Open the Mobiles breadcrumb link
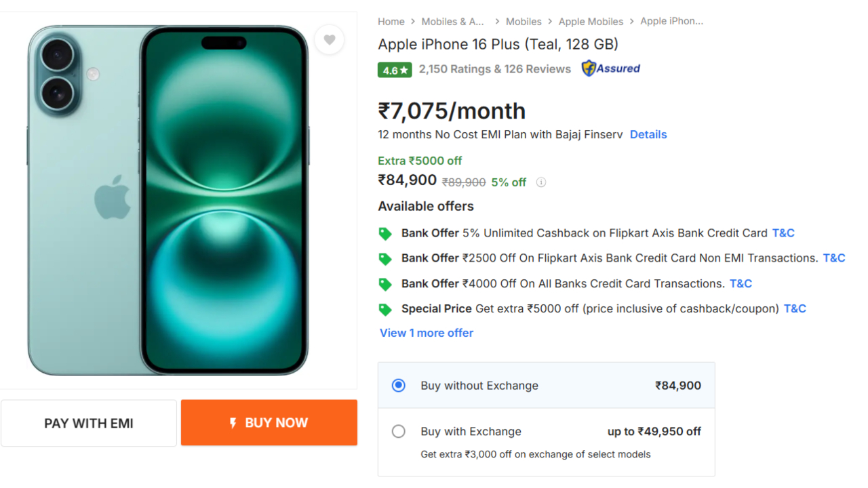Screen dimensions: 868x488 pyautogui.click(x=524, y=22)
